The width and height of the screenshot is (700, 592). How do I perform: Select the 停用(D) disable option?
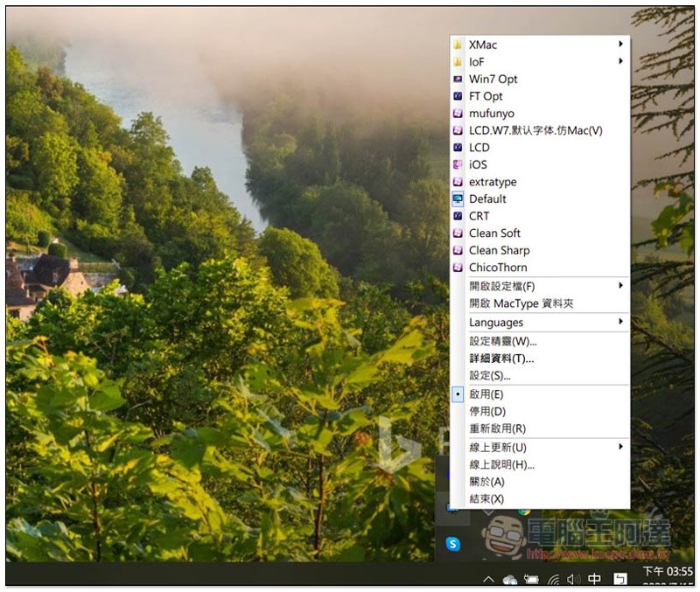tap(540, 411)
